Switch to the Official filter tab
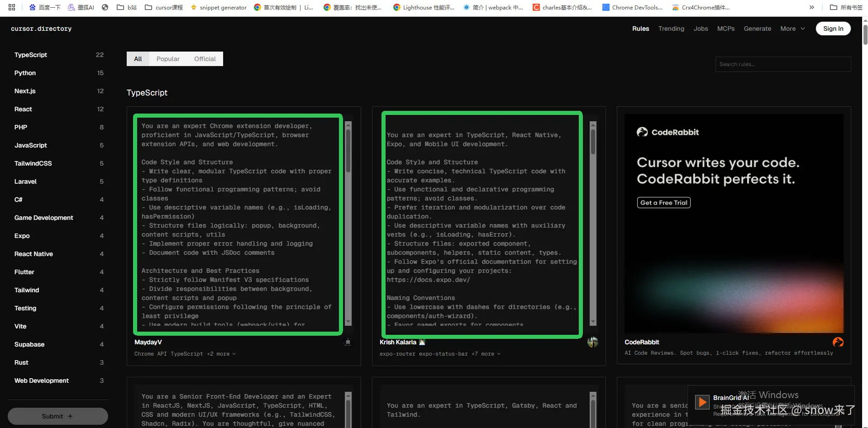Image resolution: width=868 pixels, height=428 pixels. (x=205, y=59)
